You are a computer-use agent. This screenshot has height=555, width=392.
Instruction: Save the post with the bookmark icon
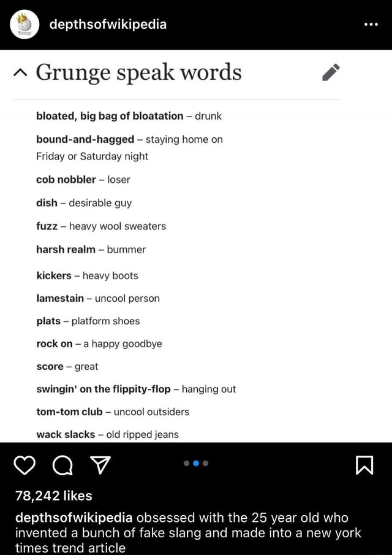click(366, 466)
